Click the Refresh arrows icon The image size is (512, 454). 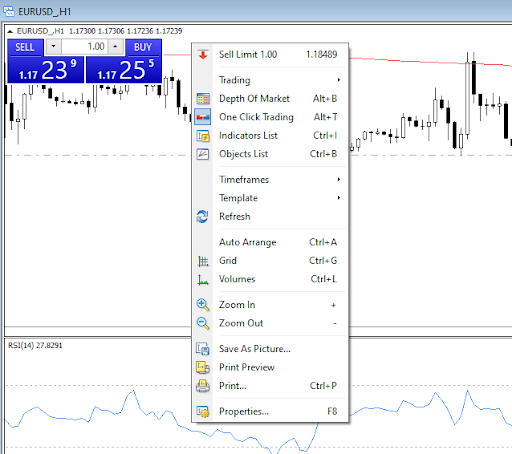tap(202, 217)
